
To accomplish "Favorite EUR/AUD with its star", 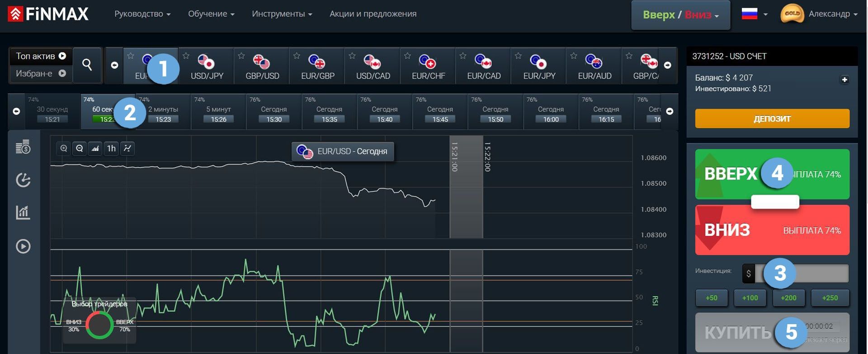I will (x=574, y=56).
